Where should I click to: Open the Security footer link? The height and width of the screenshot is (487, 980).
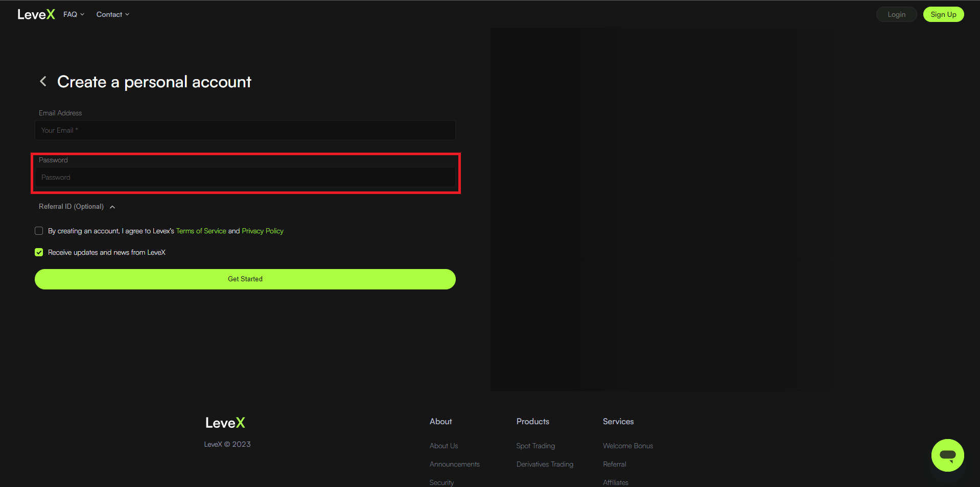(x=441, y=482)
